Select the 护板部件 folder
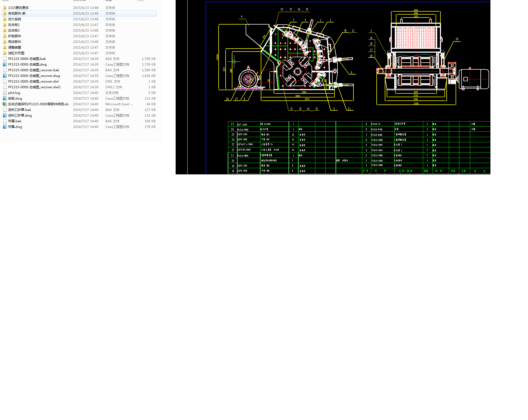This screenshot has height=420, width=528. (15, 36)
